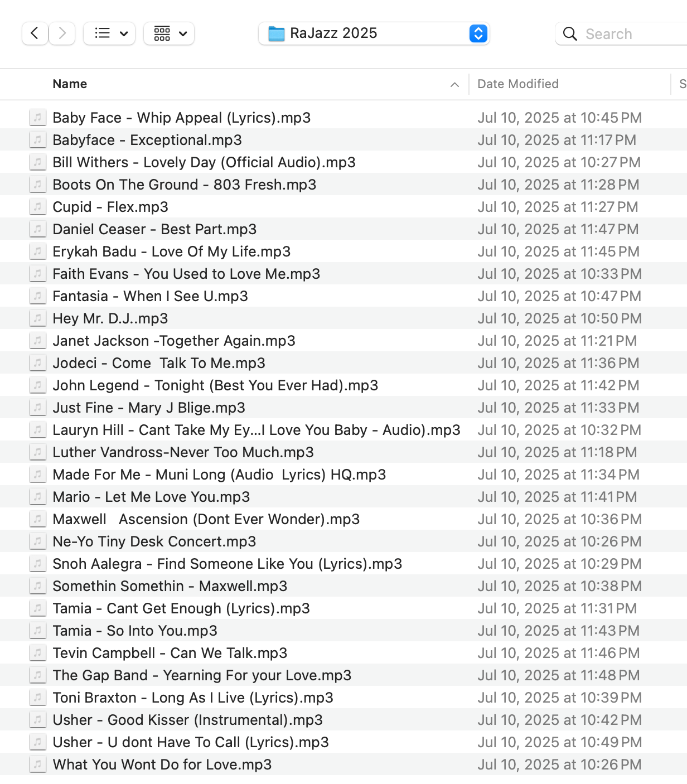
Task: Click the audio icon for Cupid - Flex
Action: point(37,207)
